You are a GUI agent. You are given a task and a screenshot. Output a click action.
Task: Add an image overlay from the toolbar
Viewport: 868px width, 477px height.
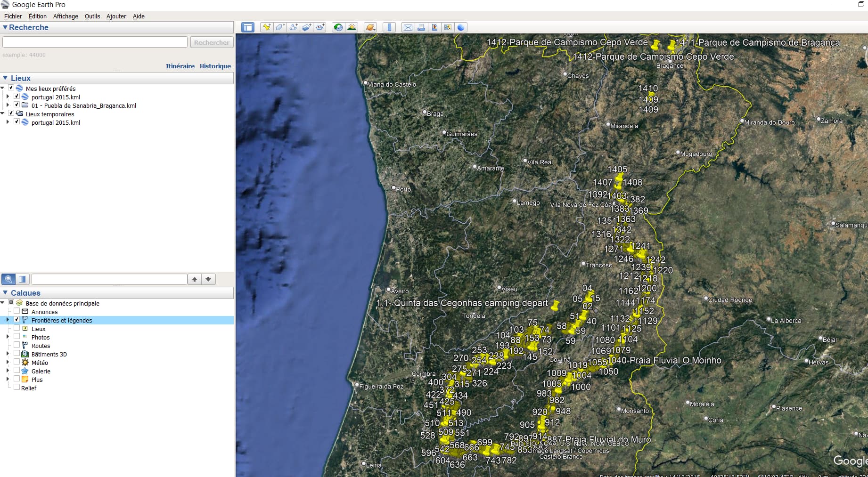[306, 27]
